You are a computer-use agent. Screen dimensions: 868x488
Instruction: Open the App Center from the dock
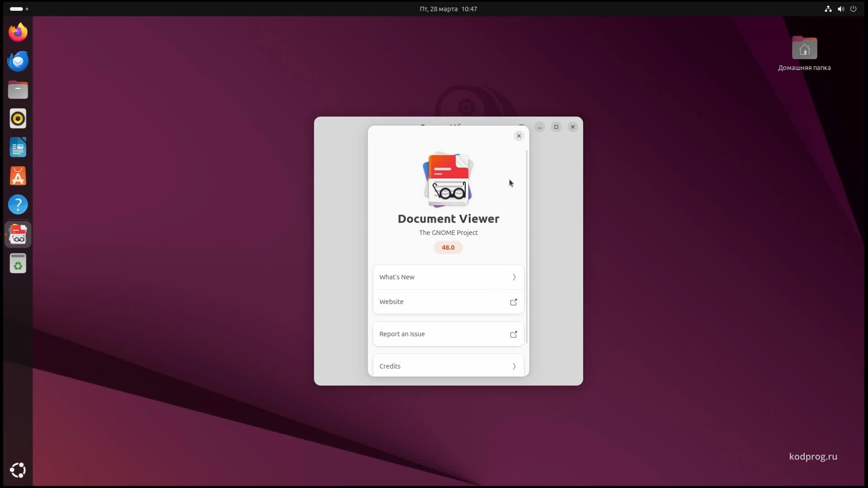(18, 176)
